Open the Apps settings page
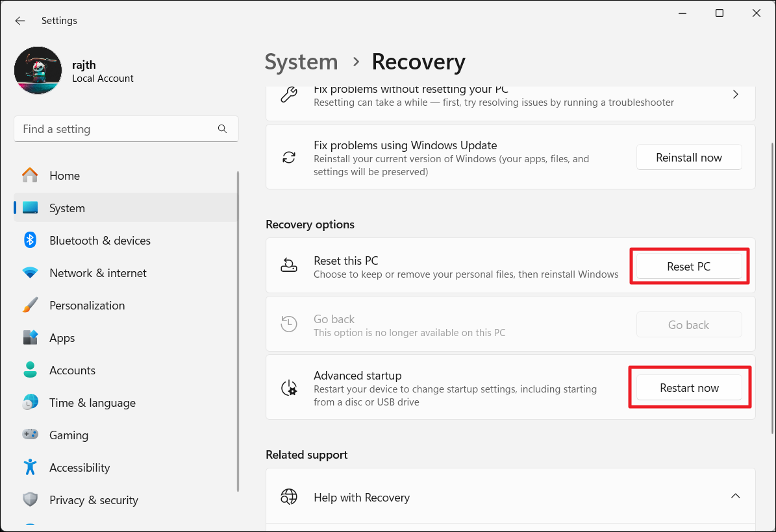776x532 pixels. pyautogui.click(x=62, y=338)
